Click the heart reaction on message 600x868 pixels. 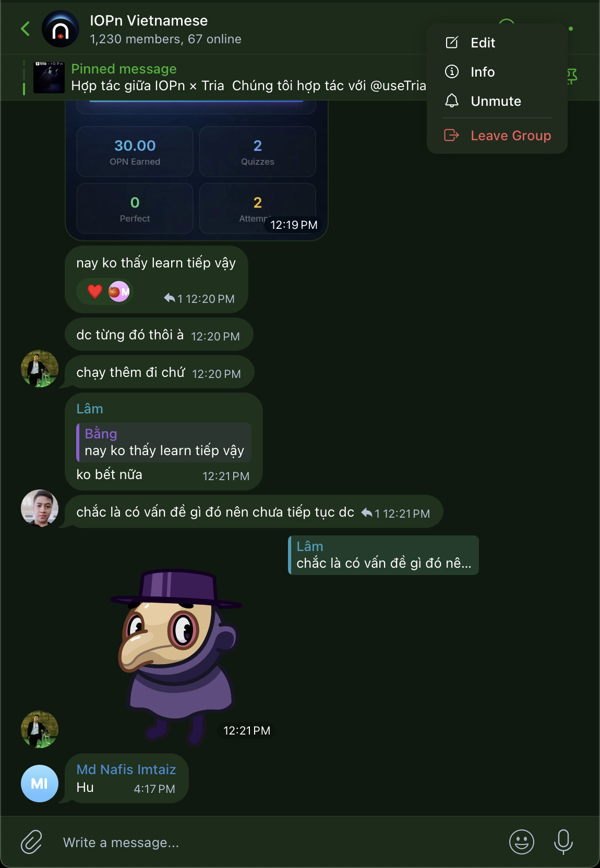(95, 291)
